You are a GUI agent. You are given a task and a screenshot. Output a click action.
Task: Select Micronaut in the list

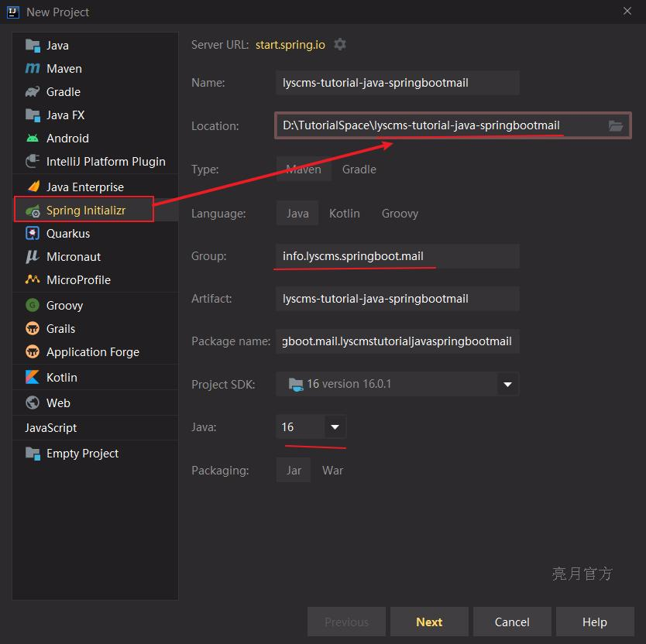(95, 256)
